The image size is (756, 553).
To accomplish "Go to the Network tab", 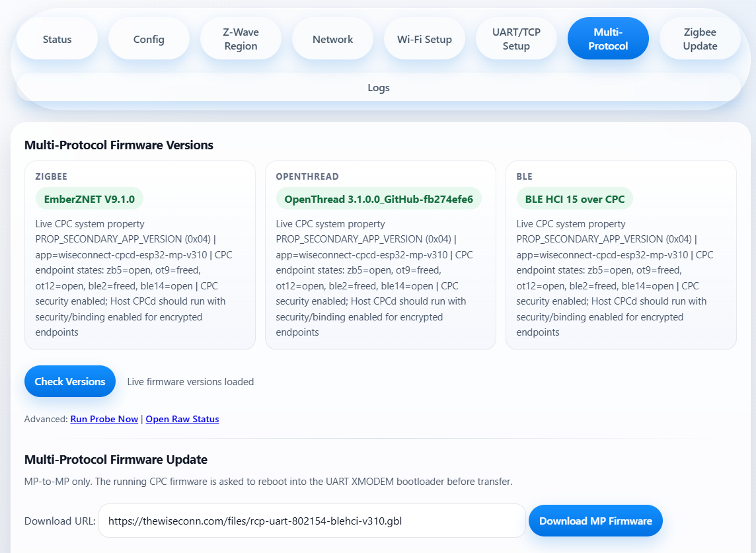I will pyautogui.click(x=332, y=38).
